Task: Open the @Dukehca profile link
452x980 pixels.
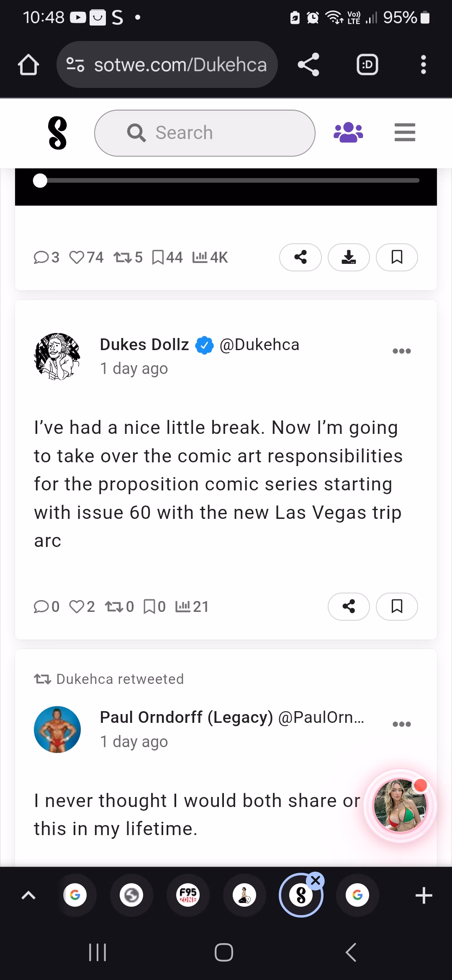Action: click(259, 345)
